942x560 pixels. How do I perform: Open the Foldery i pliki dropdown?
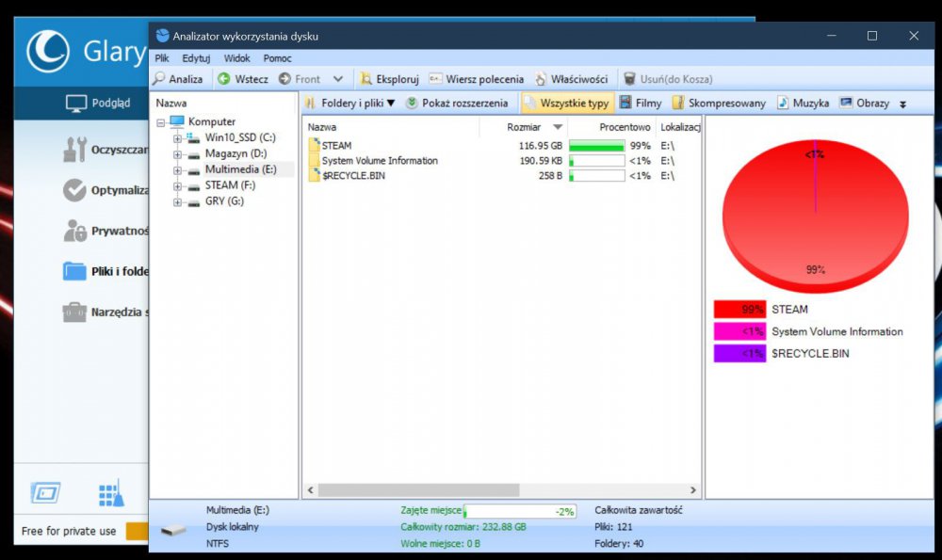coord(349,104)
